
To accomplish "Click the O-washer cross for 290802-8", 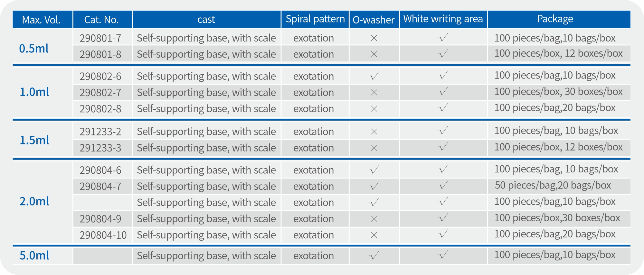I will point(374,109).
